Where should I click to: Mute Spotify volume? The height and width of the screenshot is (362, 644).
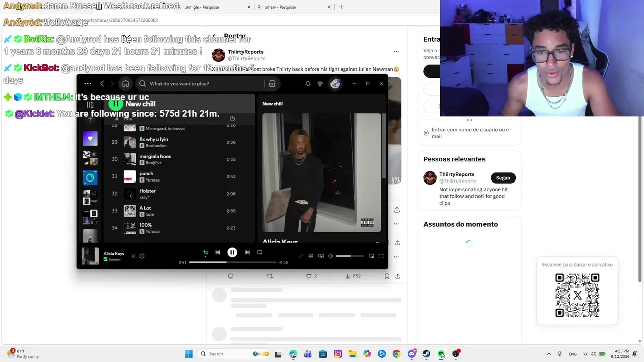[331, 256]
